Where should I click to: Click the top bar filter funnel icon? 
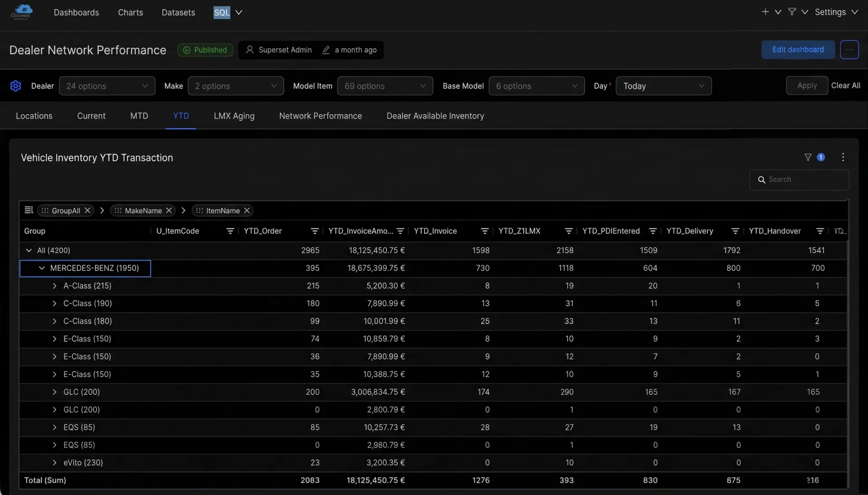[792, 12]
